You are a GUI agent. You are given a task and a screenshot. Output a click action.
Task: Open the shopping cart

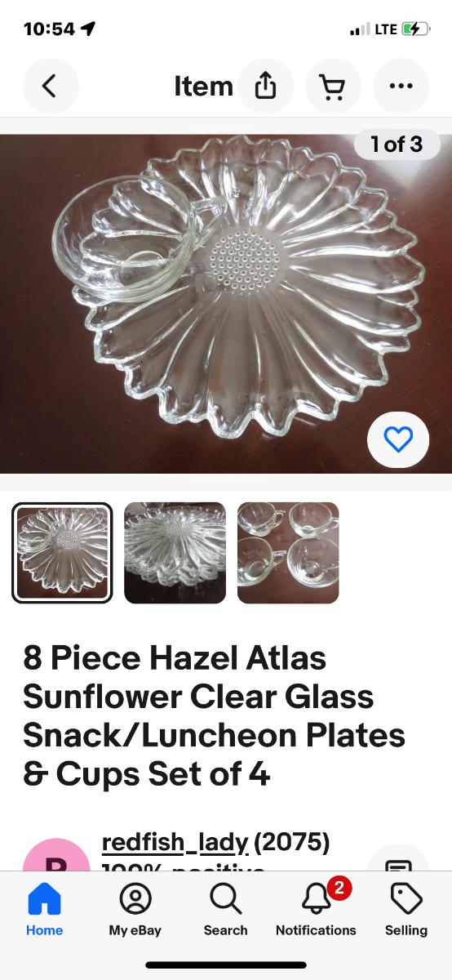click(x=333, y=86)
